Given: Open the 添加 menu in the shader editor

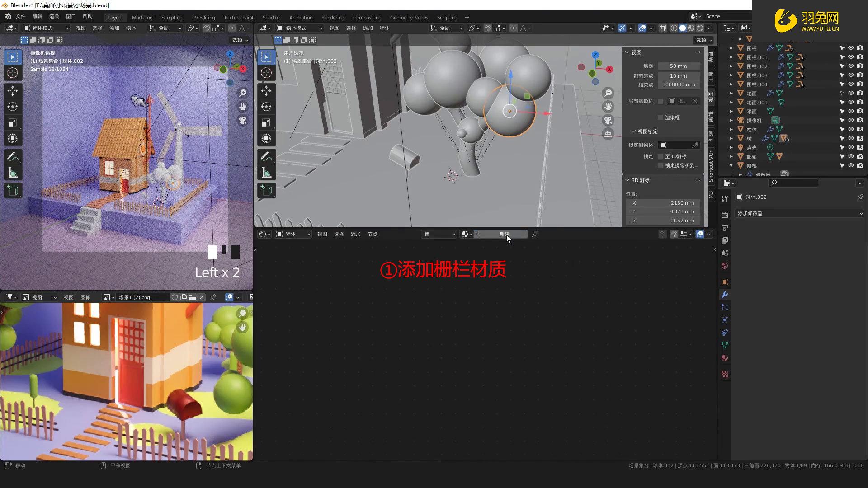Looking at the screenshot, I should 355,234.
